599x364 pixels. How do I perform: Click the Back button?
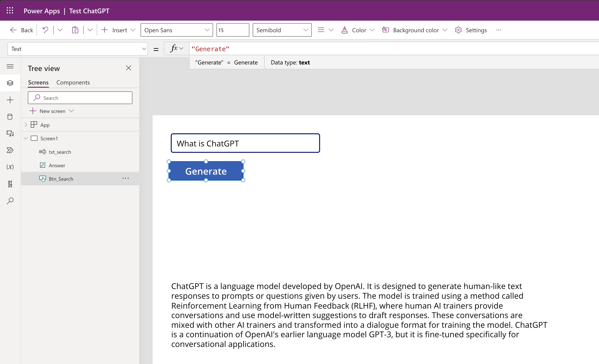click(x=22, y=30)
